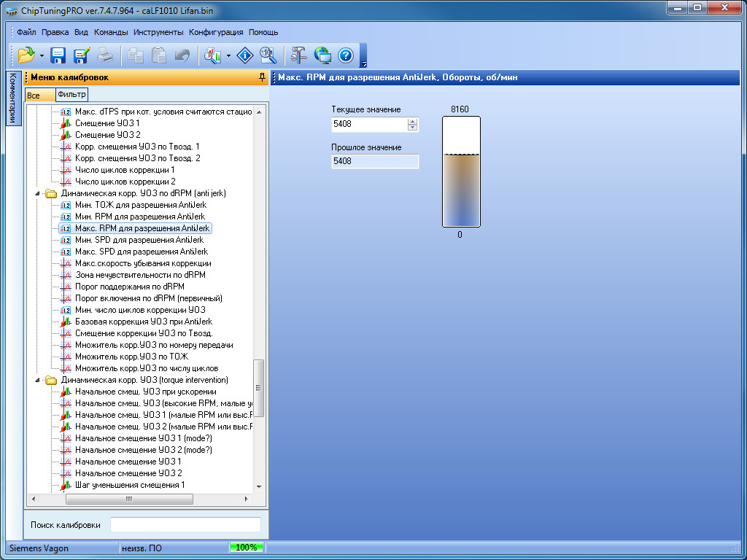Open the hammer and wrench settings icon
The width and height of the screenshot is (747, 560).
tap(299, 55)
